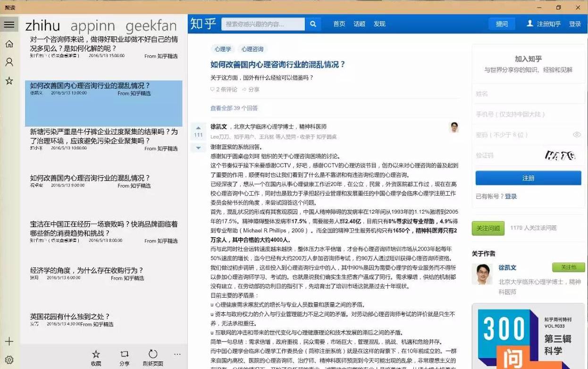Viewport: 588px width, 369px height.
Task: Click 徐凯文's small avatar beside the answer
Action: (x=454, y=127)
